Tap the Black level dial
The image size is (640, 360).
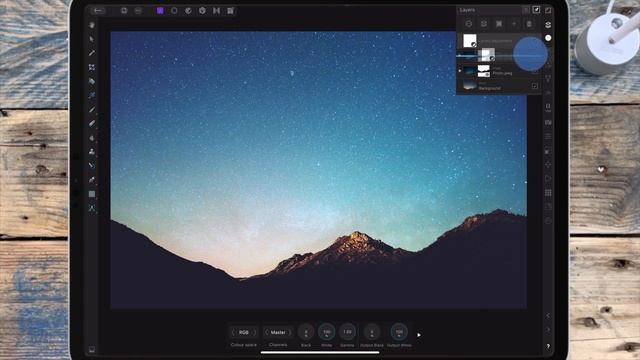tap(306, 333)
